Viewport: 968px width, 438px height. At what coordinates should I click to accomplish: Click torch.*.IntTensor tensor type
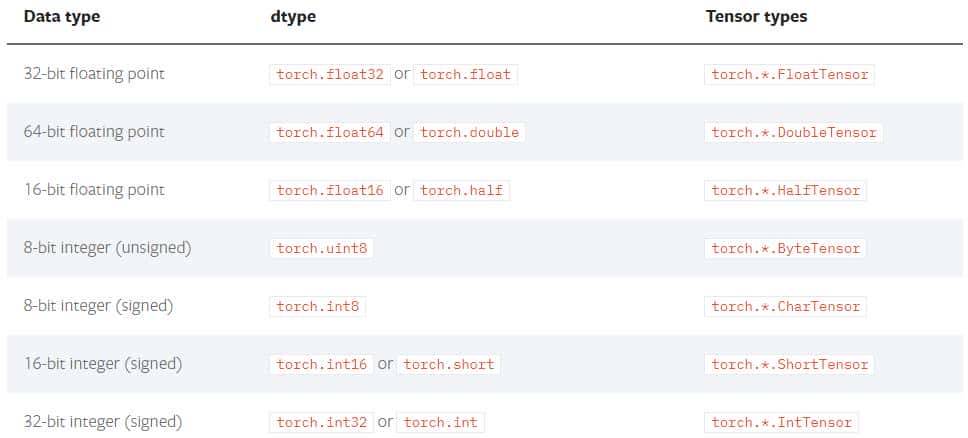click(x=781, y=422)
